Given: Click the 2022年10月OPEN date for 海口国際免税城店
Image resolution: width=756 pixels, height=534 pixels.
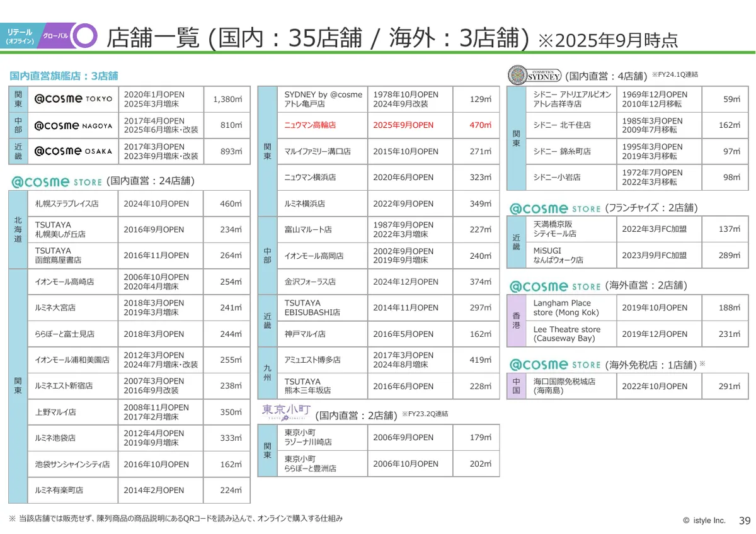Looking at the screenshot, I should pos(655,386).
